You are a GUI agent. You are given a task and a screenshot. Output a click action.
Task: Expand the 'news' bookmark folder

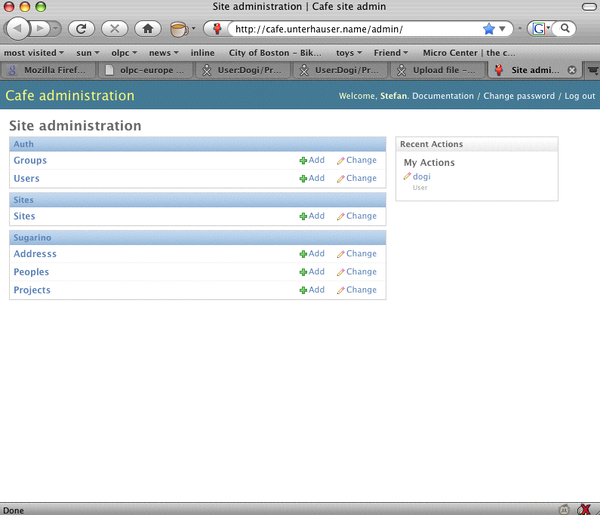164,52
